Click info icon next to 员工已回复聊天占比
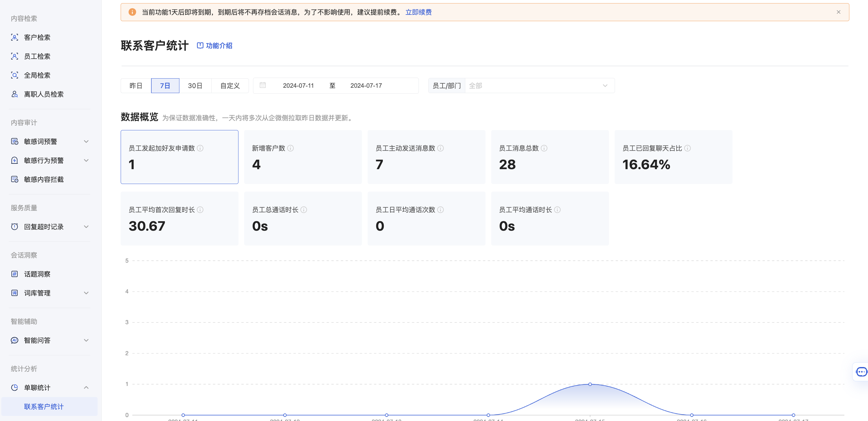 [687, 148]
